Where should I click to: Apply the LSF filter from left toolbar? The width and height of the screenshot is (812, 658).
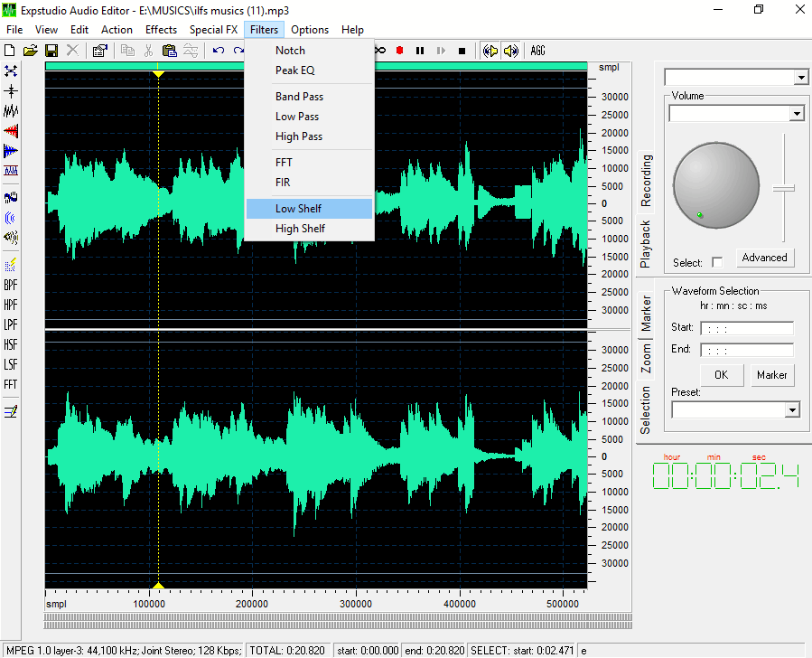pos(11,365)
